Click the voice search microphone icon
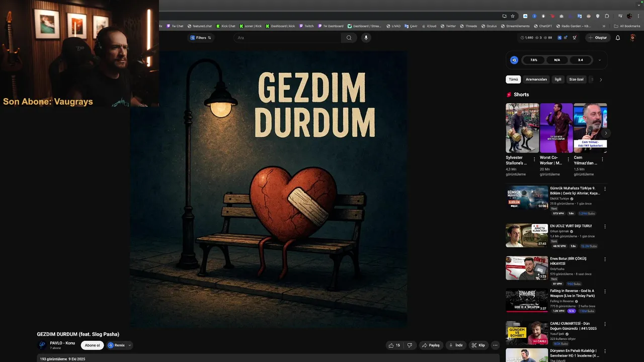644x362 pixels. coord(366,38)
